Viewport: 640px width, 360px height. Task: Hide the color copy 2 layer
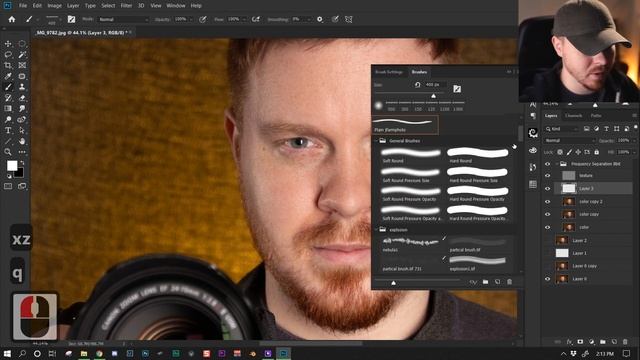pyautogui.click(x=548, y=202)
